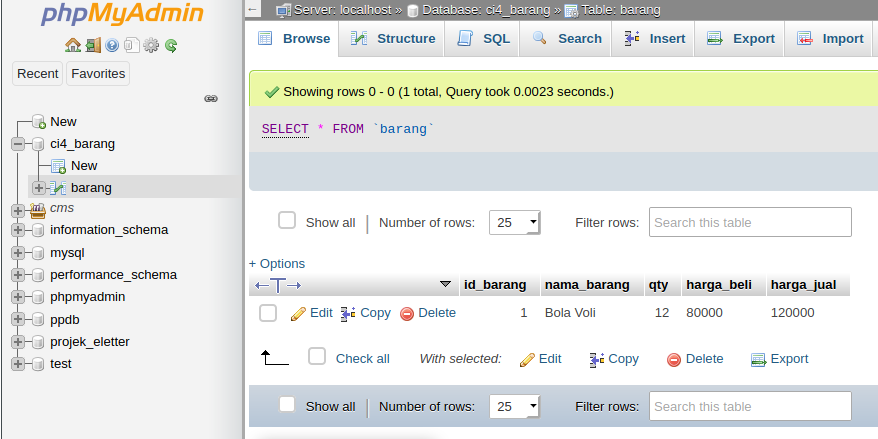Click upper Filter rows search field
Screen dimensions: 878x439
pos(750,222)
